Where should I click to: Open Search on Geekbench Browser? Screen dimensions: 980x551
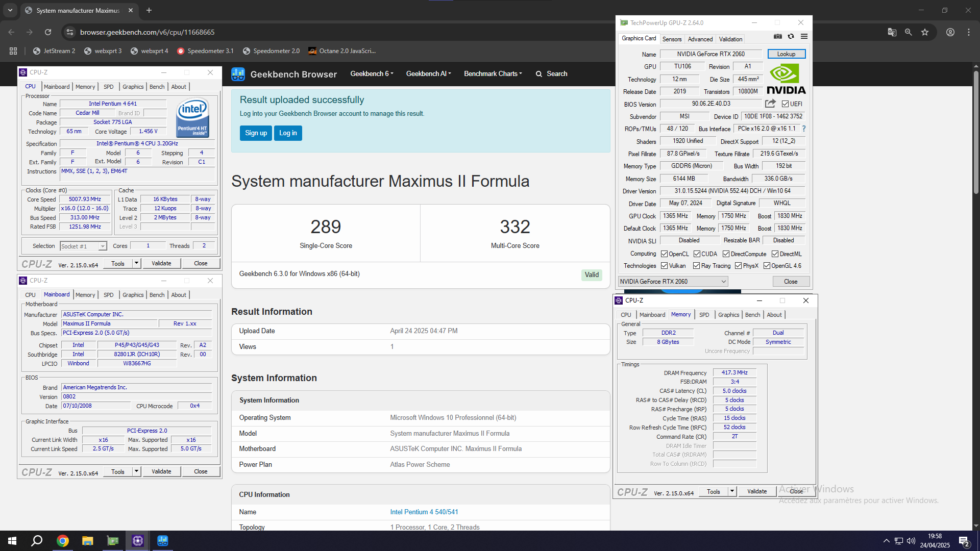[552, 74]
